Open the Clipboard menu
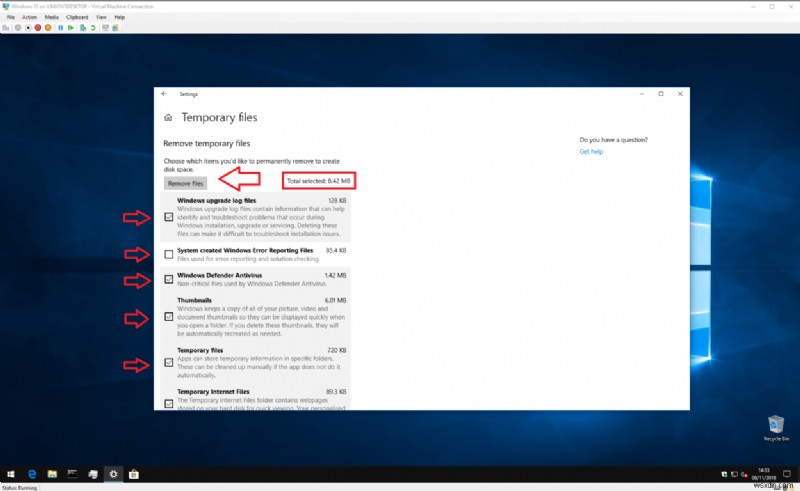Viewport: 800px width, 491px height. click(x=77, y=17)
